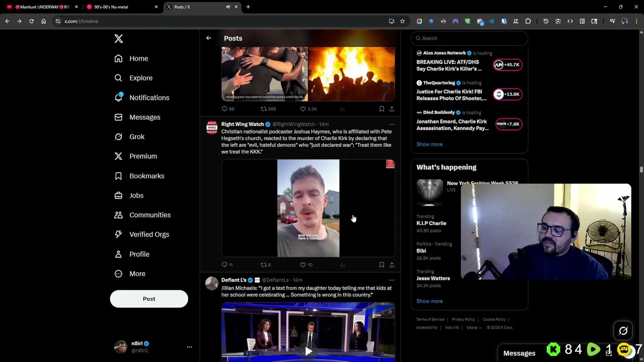Open the fire photo in top post
The image size is (644, 362).
point(352,74)
